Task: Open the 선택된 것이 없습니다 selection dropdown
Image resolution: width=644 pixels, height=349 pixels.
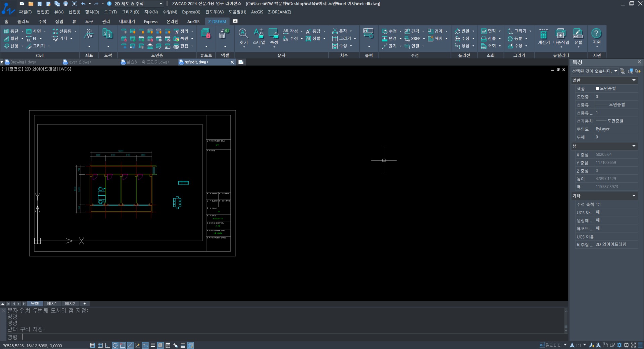Action: 616,71
